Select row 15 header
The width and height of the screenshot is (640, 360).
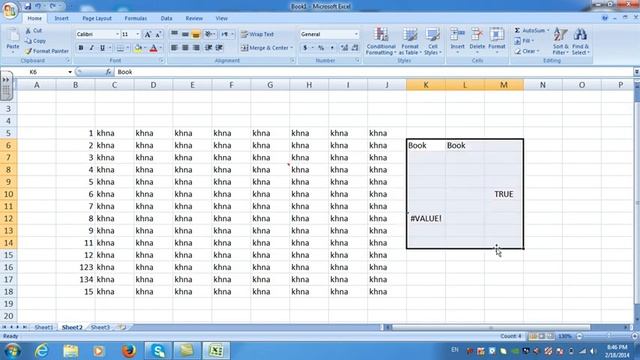tap(8, 255)
